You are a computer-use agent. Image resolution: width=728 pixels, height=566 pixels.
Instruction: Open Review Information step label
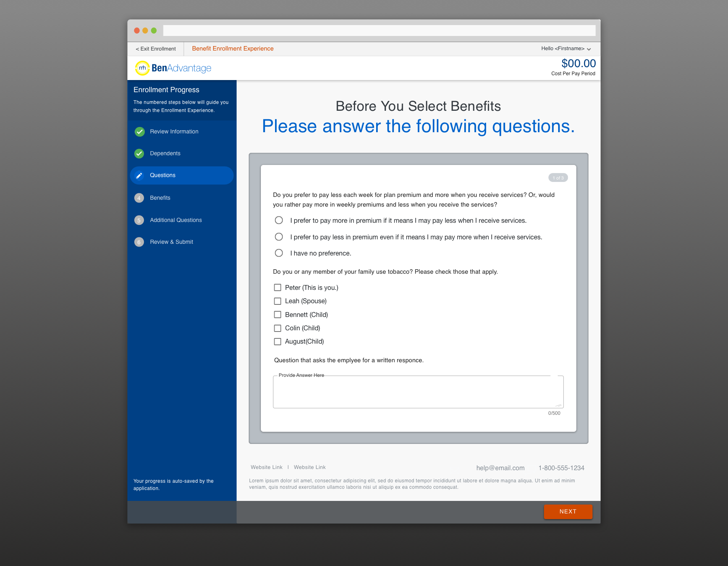tap(174, 132)
